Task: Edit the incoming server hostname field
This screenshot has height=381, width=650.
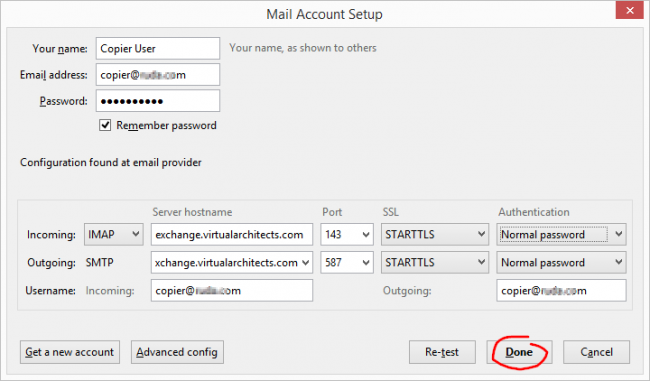Action: (x=232, y=235)
